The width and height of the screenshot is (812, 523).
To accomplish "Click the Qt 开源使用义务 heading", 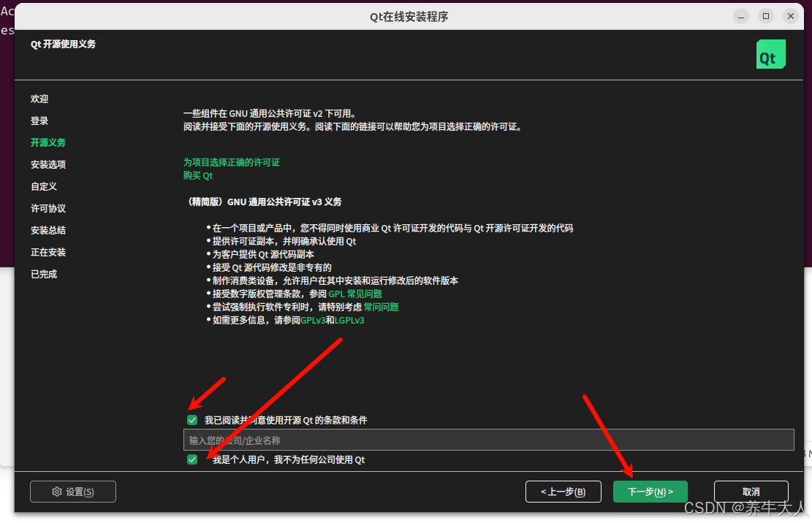I will pos(63,44).
